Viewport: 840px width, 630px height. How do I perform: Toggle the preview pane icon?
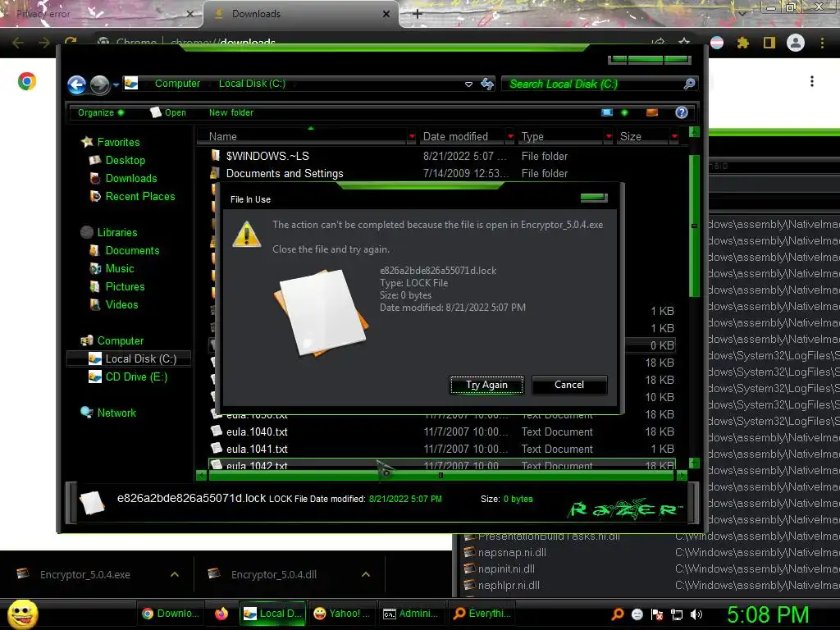coord(652,112)
